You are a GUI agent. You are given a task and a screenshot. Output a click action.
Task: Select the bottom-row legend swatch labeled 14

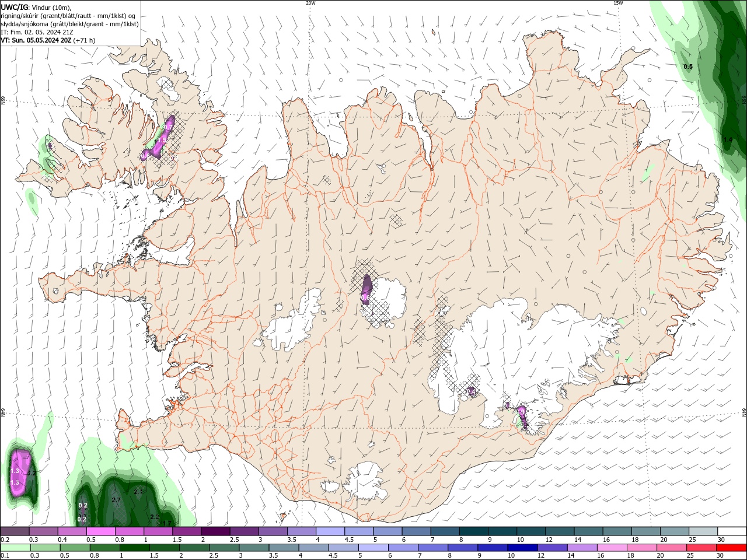[581, 548]
